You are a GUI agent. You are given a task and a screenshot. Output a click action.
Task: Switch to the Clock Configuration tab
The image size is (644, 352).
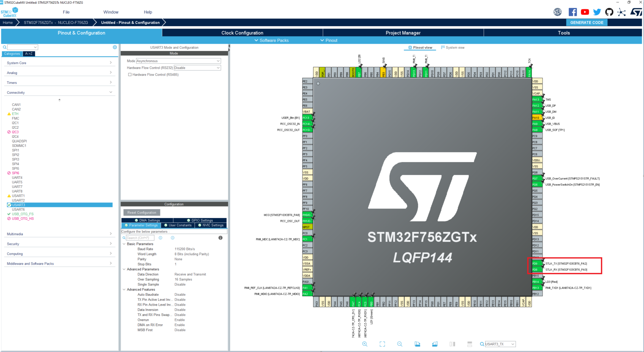coord(242,33)
